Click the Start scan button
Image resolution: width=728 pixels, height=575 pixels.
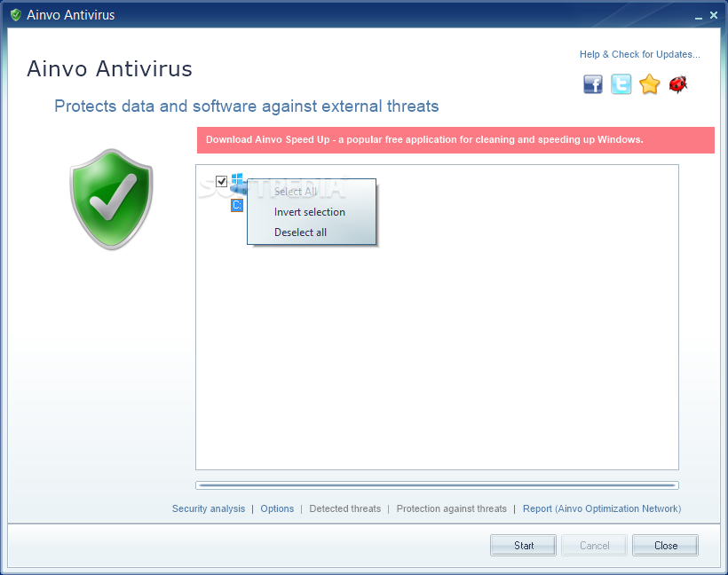coord(523,546)
